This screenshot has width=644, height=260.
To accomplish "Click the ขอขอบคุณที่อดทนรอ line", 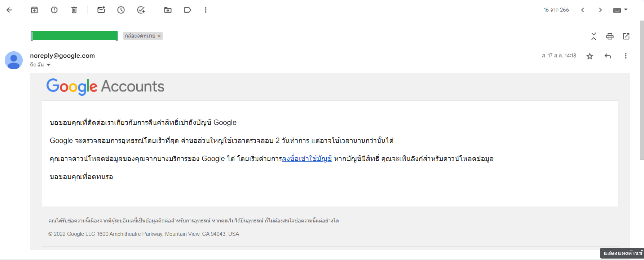I will pyautogui.click(x=81, y=177).
